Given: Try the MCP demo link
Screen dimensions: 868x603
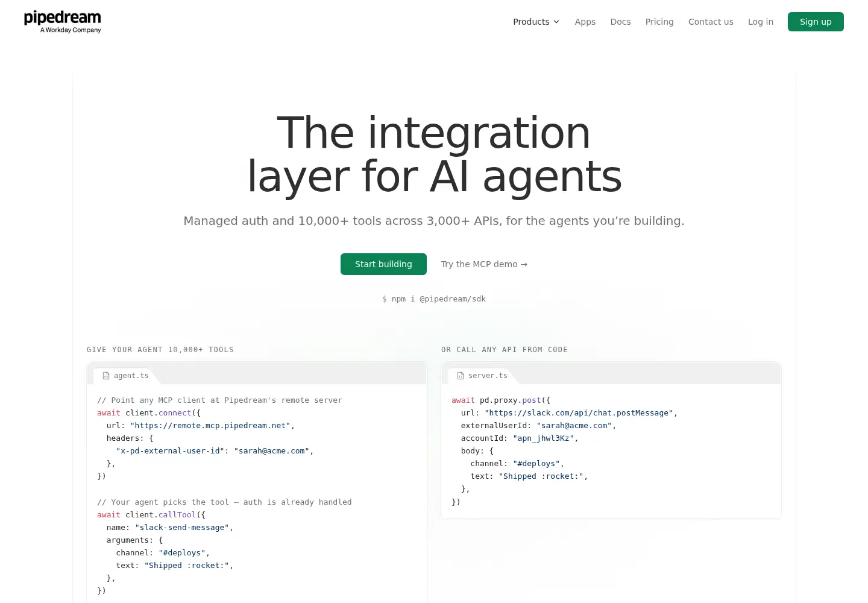Looking at the screenshot, I should coord(484,264).
